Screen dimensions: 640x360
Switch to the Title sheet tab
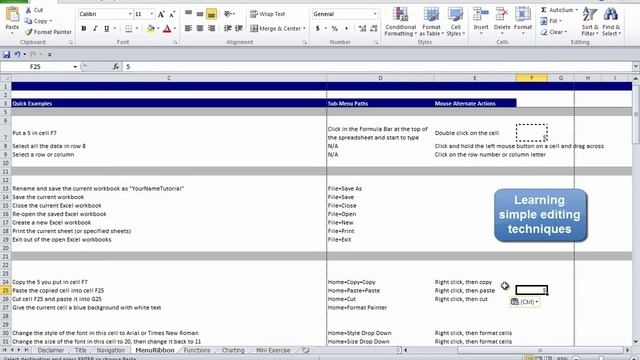(80, 350)
